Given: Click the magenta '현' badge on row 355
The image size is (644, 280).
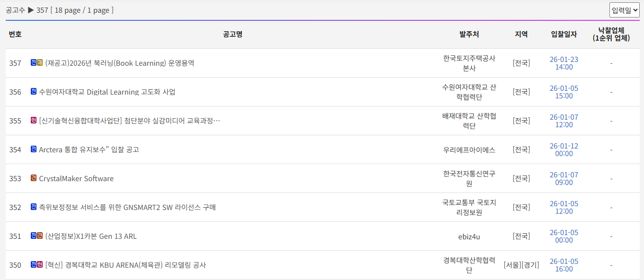Looking at the screenshot, I should [34, 120].
